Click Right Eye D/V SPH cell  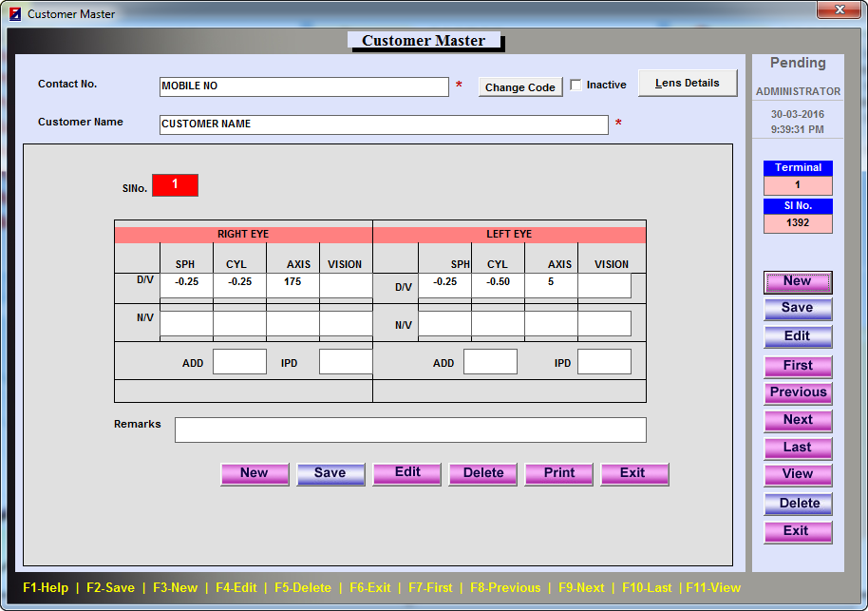pos(186,284)
